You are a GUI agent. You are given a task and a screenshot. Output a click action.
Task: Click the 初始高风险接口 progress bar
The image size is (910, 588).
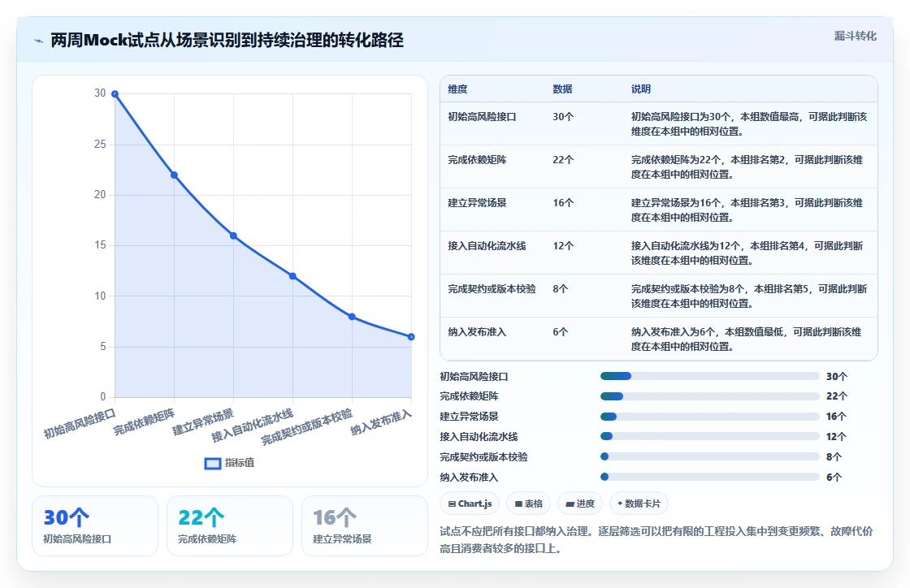pos(709,376)
